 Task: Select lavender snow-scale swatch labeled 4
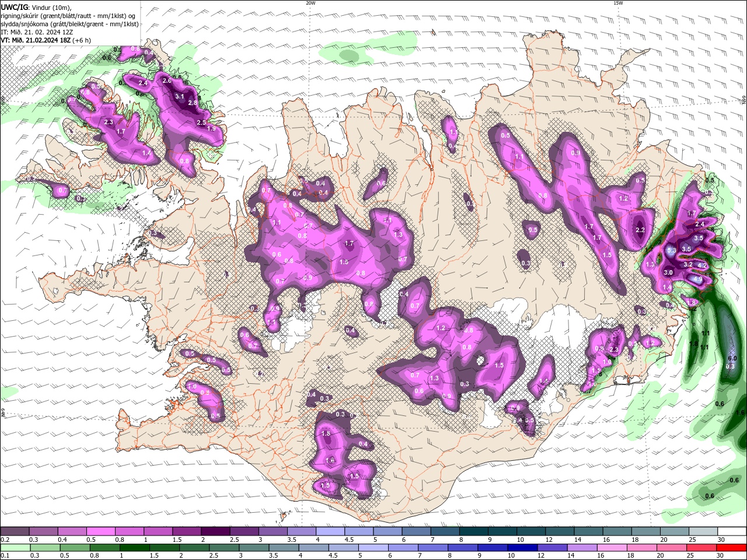tap(329, 532)
